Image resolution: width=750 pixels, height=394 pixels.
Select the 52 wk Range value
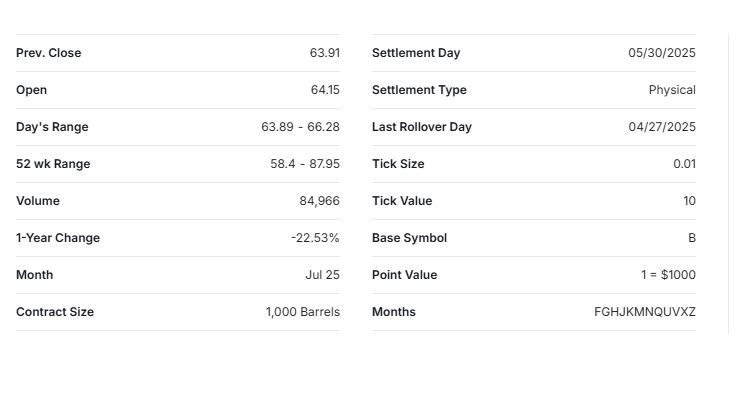[x=305, y=164]
